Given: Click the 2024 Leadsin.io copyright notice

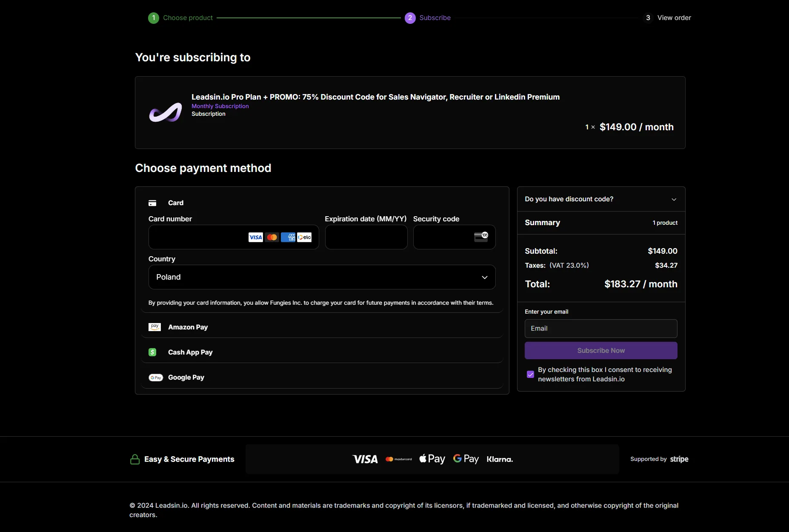Looking at the screenshot, I should 404,510.
